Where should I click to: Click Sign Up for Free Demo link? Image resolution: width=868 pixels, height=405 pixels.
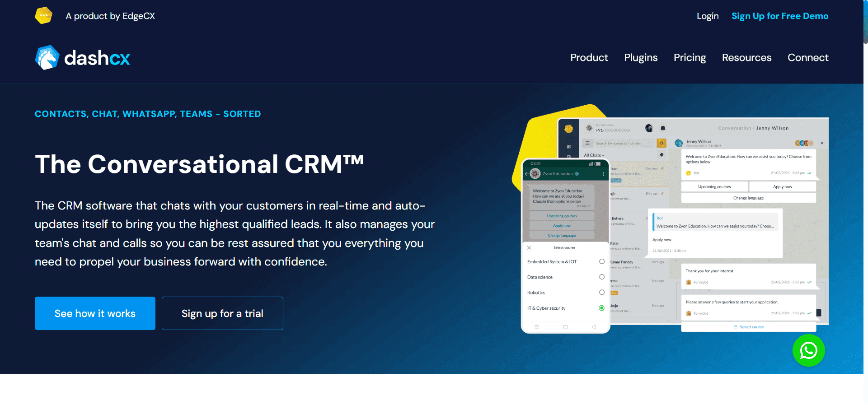click(x=780, y=16)
